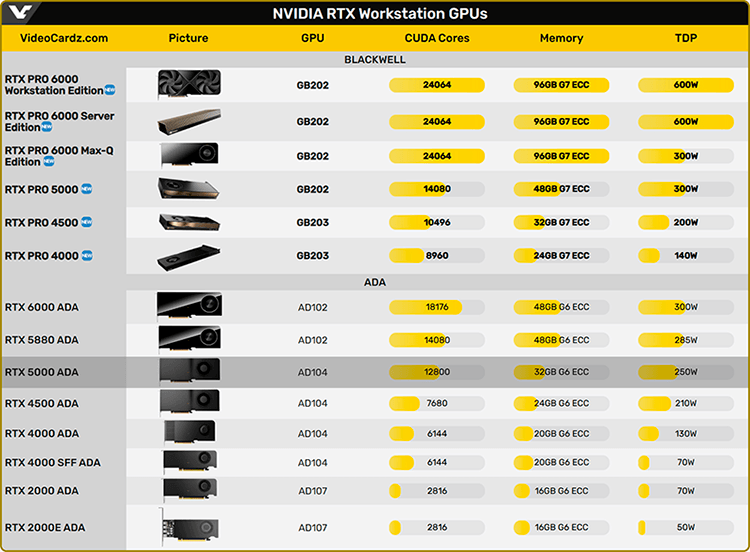Click GB202 in the RTX PRO 5000 row
This screenshot has height=552, width=750.
tap(313, 189)
